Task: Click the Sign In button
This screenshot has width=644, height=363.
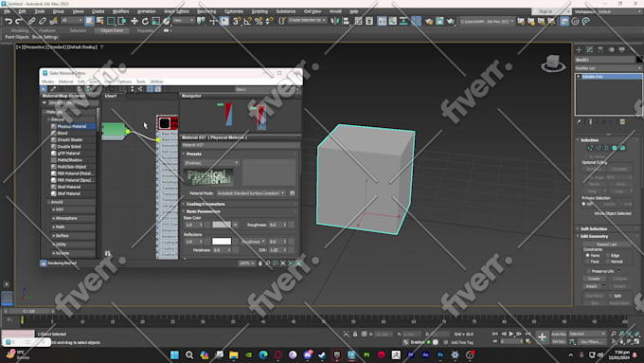Action: pos(546,11)
